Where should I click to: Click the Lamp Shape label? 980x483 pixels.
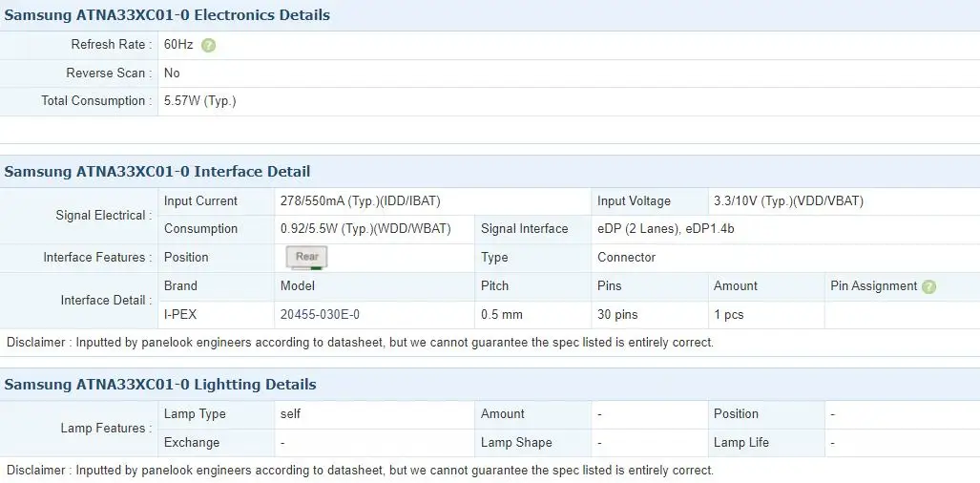(516, 442)
